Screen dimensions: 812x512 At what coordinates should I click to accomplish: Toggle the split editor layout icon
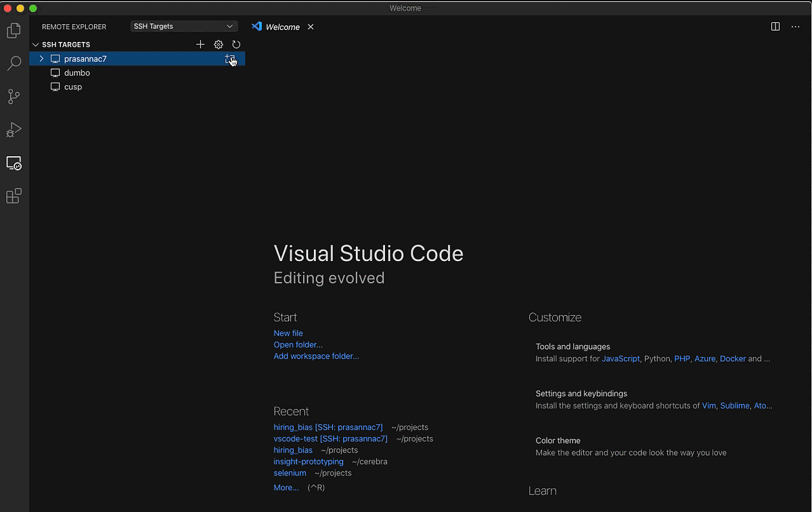[774, 26]
